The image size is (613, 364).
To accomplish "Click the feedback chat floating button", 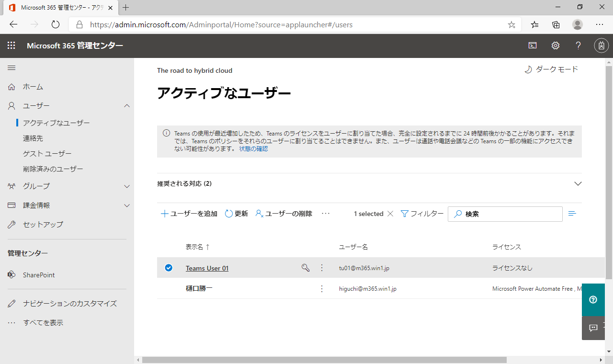I will pos(593,328).
